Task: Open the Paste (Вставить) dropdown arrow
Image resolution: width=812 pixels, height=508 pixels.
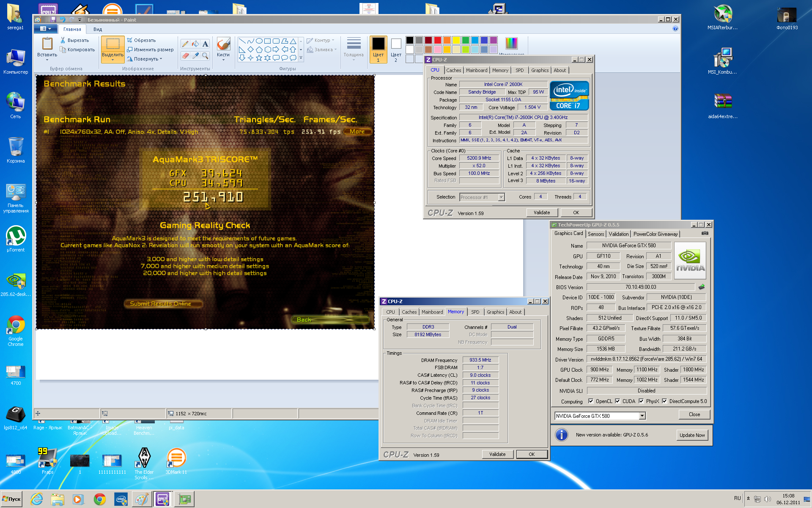Action: [47, 60]
